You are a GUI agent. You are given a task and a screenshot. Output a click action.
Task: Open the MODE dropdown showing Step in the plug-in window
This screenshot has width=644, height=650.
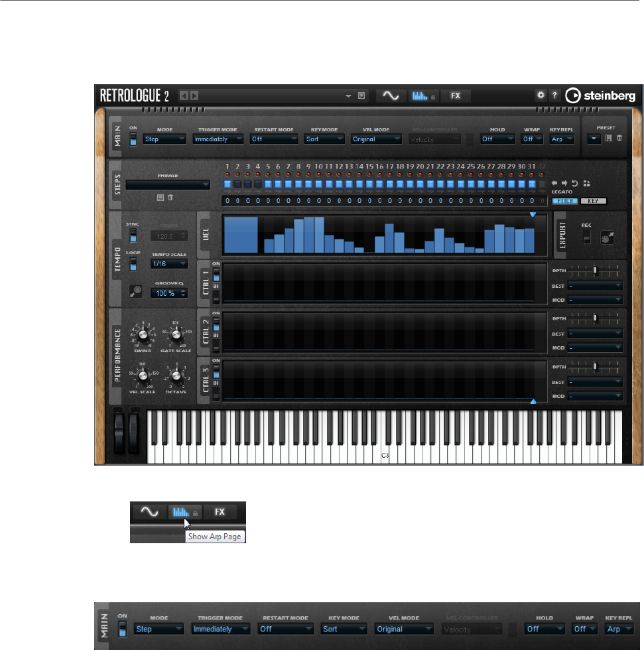tap(164, 139)
